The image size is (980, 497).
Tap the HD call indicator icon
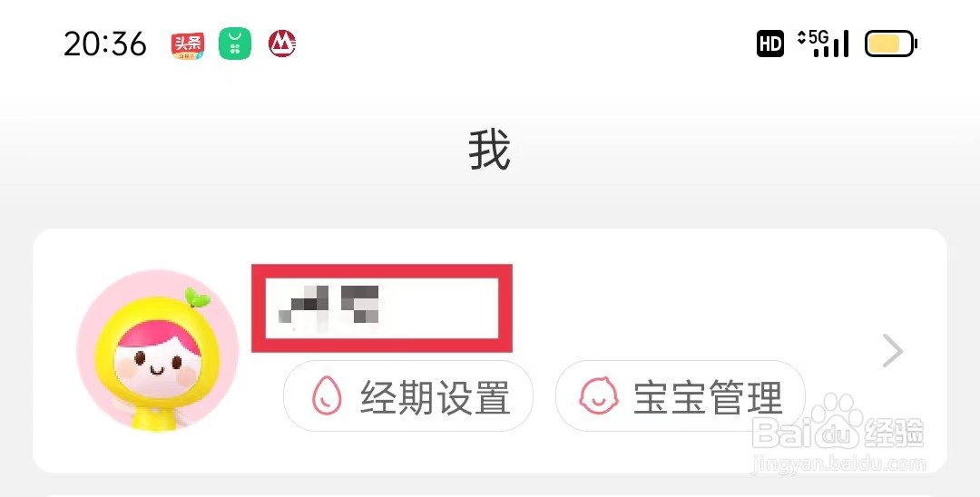click(x=770, y=44)
